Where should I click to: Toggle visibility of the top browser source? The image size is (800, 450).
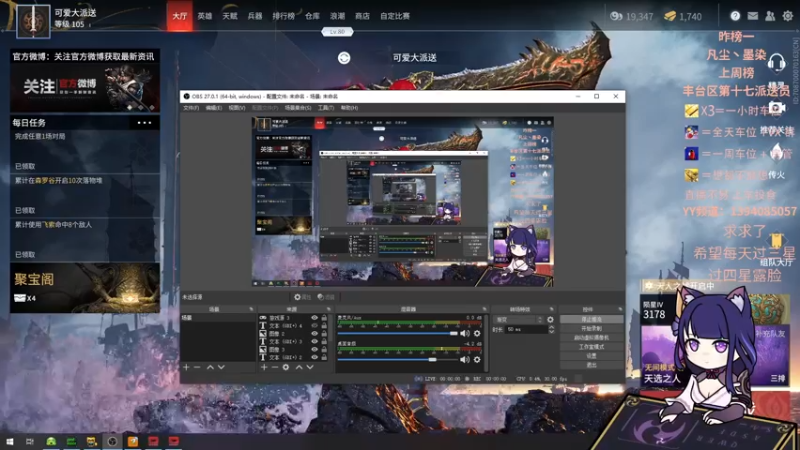pyautogui.click(x=314, y=318)
